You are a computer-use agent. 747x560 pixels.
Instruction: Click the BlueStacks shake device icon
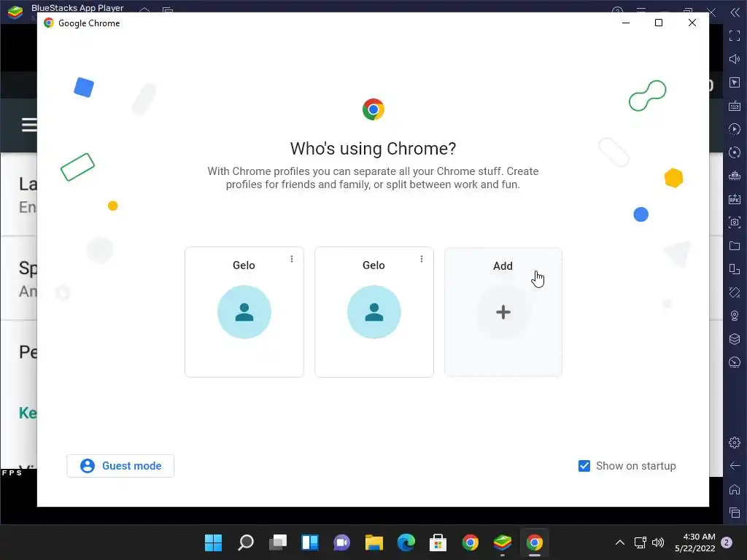click(x=735, y=292)
